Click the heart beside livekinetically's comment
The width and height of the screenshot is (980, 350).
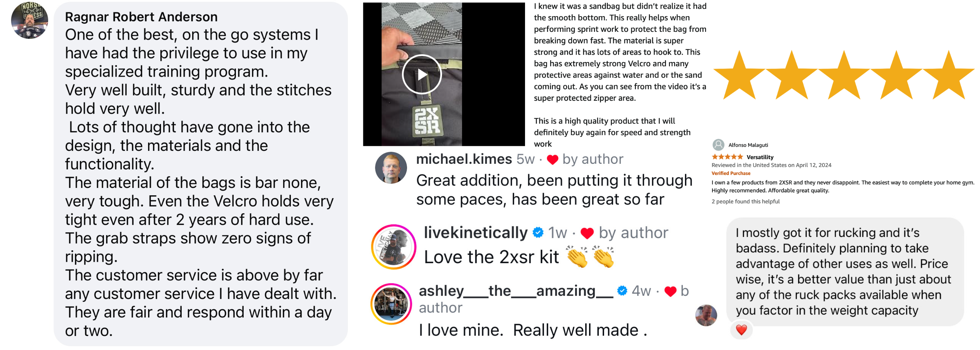[587, 233]
